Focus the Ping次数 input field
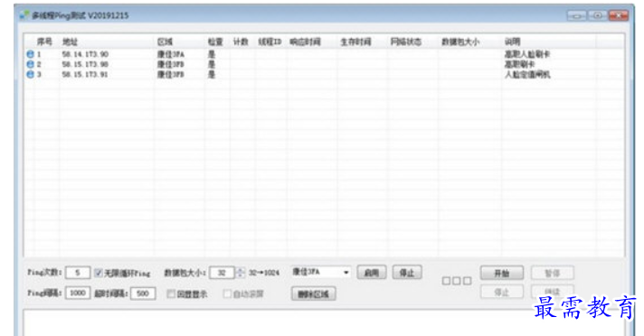 tap(78, 273)
